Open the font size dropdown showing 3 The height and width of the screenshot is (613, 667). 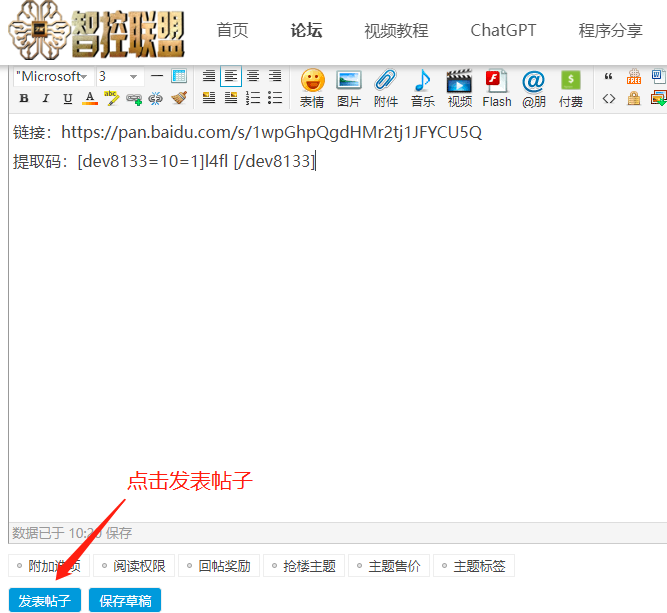(x=119, y=76)
